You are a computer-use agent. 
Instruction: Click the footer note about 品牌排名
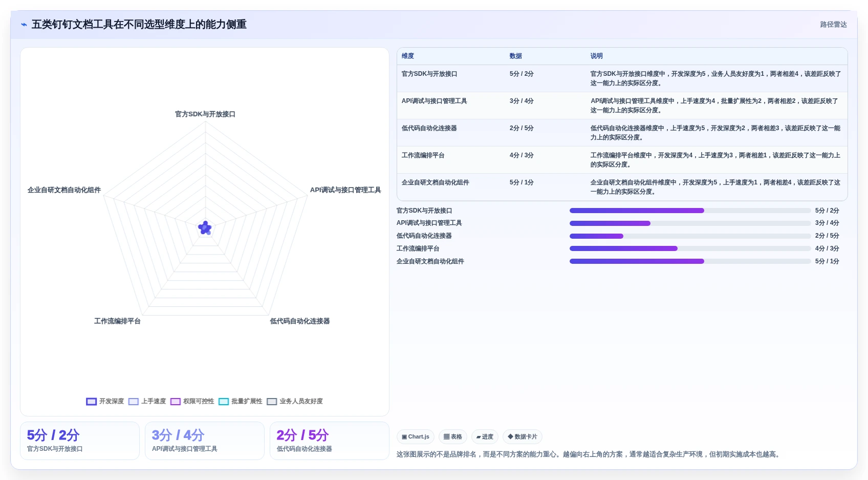pos(590,454)
